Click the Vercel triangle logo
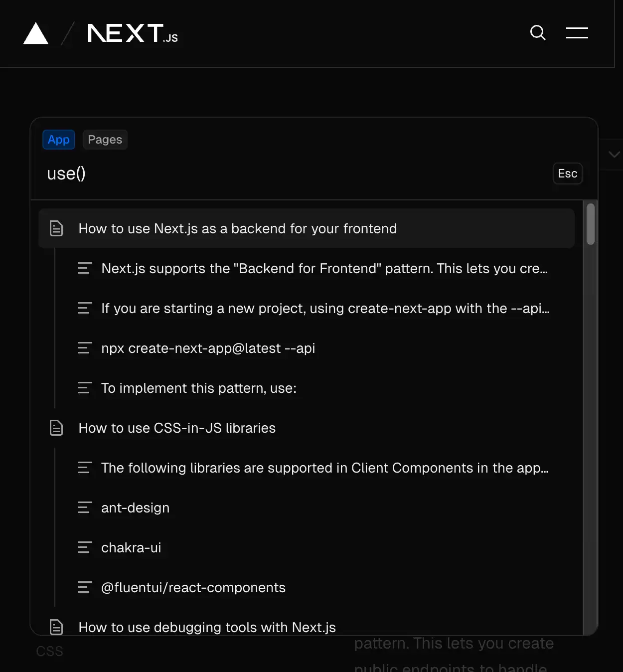Screen dimensions: 623x672 point(36,33)
